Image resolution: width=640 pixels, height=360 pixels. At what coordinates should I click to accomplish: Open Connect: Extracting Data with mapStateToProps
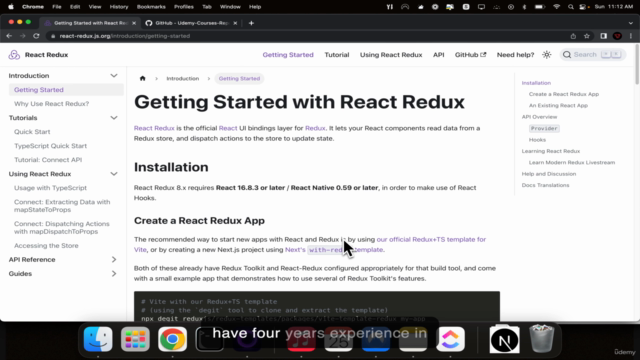tap(62, 206)
